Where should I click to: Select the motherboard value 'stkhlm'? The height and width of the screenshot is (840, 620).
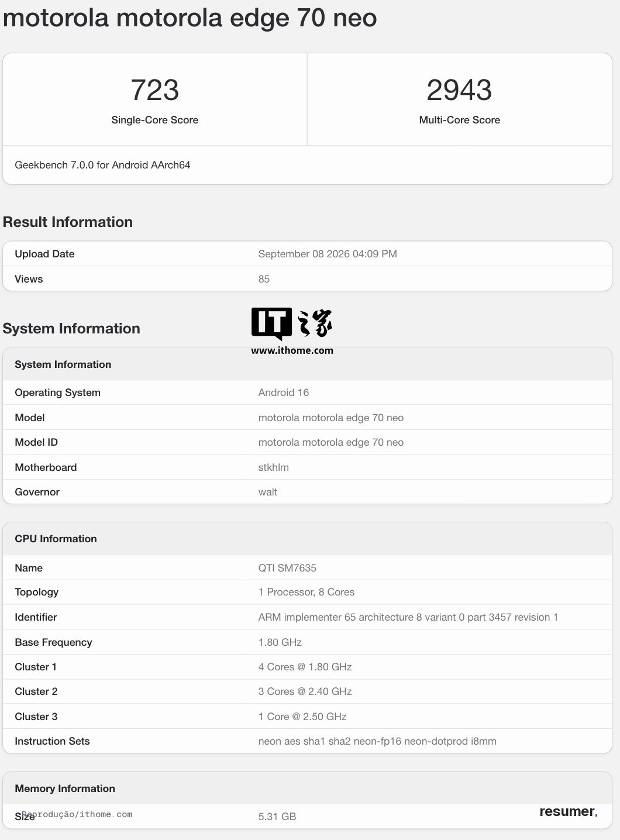click(x=274, y=467)
